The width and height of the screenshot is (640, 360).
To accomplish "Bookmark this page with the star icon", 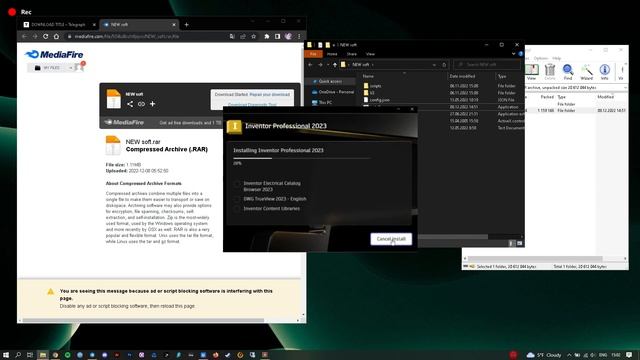I will [253, 36].
